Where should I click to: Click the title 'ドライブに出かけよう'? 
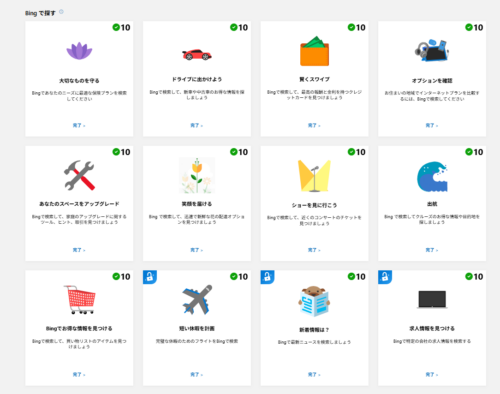pyautogui.click(x=197, y=79)
